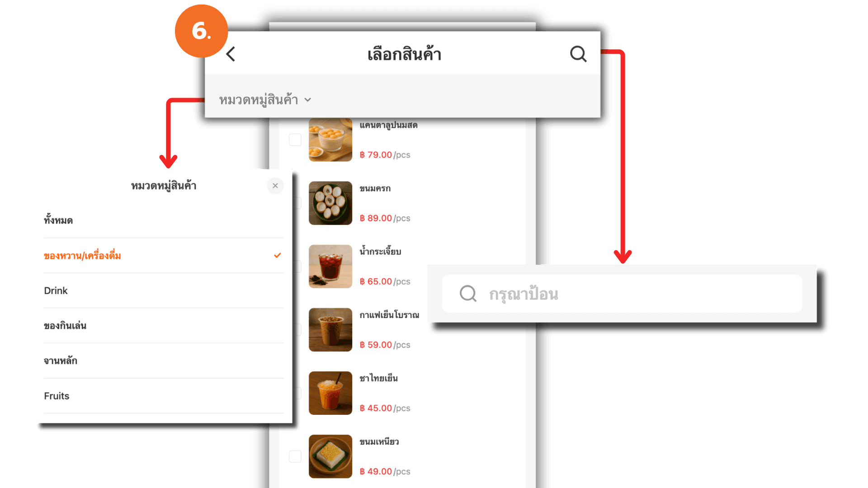
Task: Click the กาแฟเย็นโบราณ product name
Action: tap(389, 315)
